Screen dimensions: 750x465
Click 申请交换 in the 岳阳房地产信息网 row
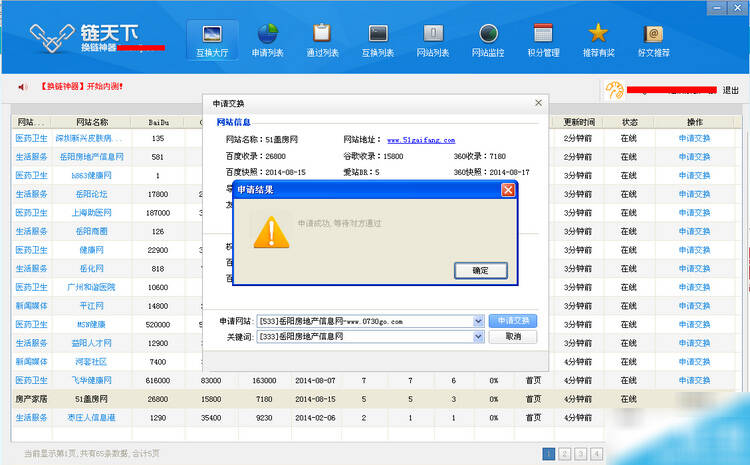[x=695, y=157]
